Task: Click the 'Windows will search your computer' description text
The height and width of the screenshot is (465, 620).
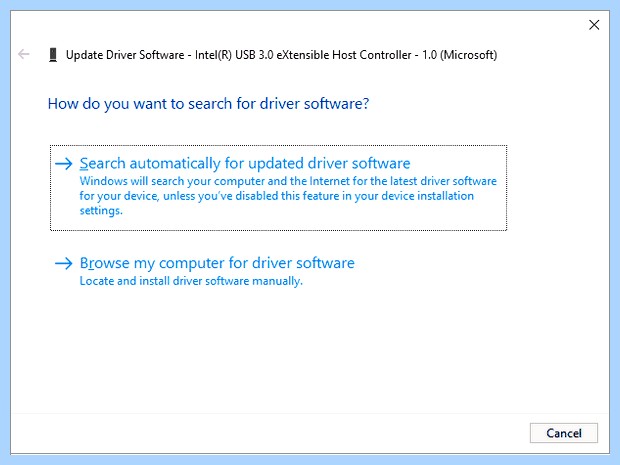Action: [288, 196]
